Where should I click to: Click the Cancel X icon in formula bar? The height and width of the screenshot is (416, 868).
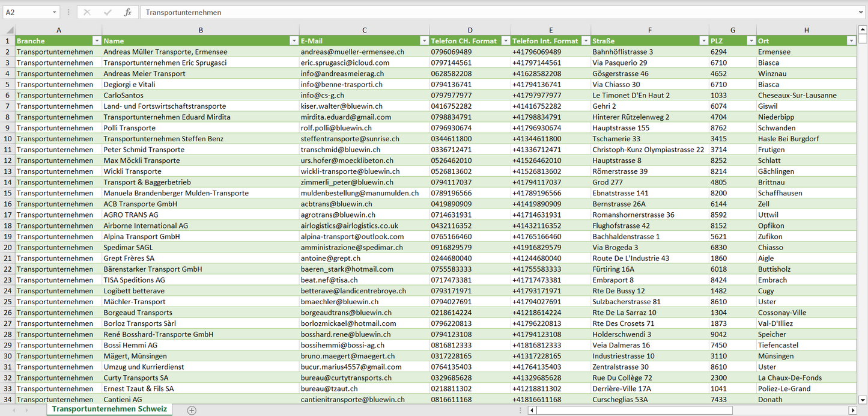pyautogui.click(x=87, y=12)
